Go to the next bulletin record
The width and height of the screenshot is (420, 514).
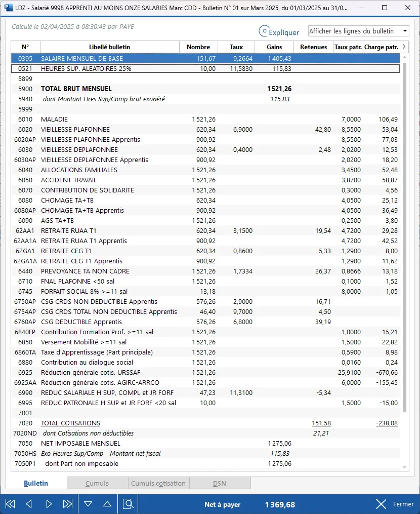[49, 504]
